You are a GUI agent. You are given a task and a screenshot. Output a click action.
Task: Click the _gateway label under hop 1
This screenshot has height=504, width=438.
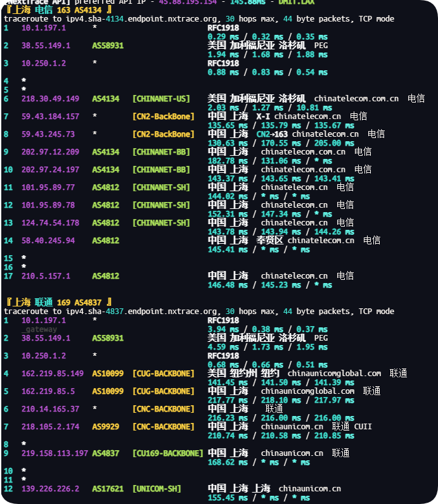39,329
